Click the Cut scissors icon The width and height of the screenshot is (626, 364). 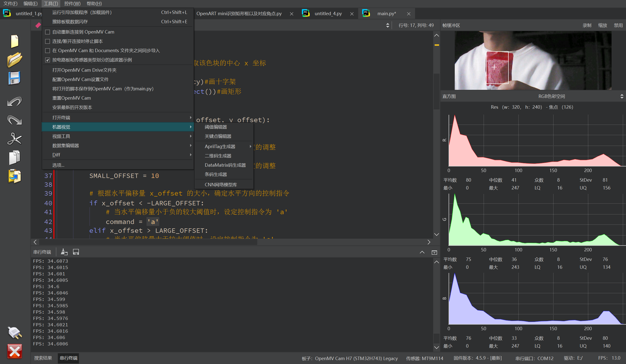click(x=14, y=139)
